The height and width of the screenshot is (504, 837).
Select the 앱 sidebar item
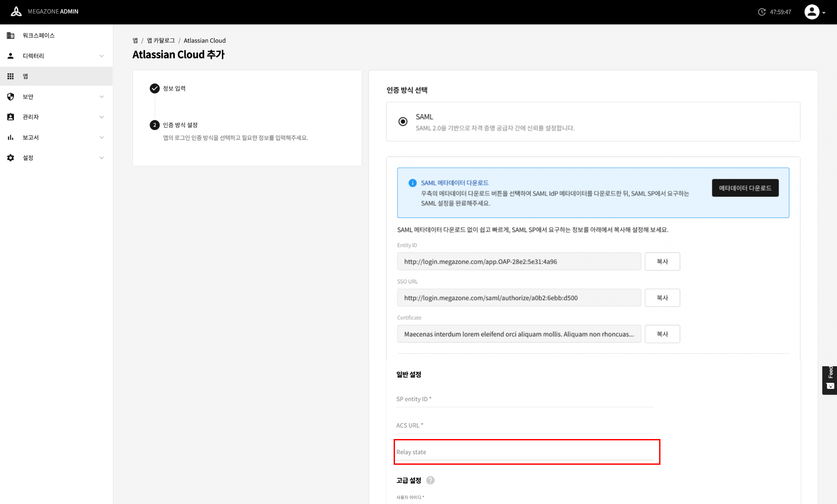[56, 76]
